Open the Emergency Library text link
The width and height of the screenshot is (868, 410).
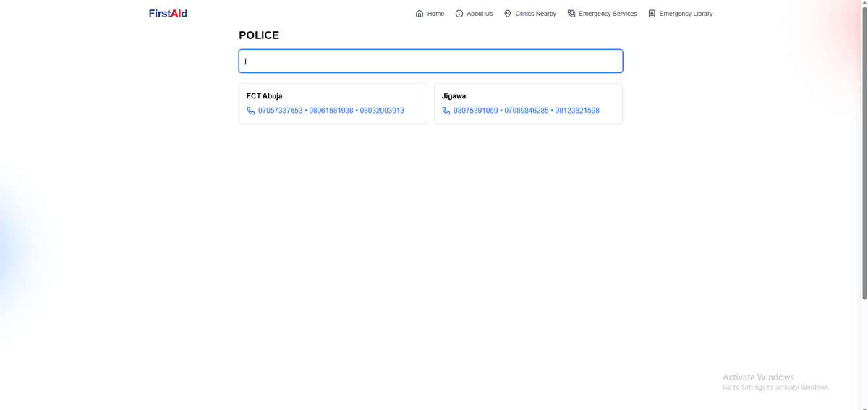tap(686, 14)
